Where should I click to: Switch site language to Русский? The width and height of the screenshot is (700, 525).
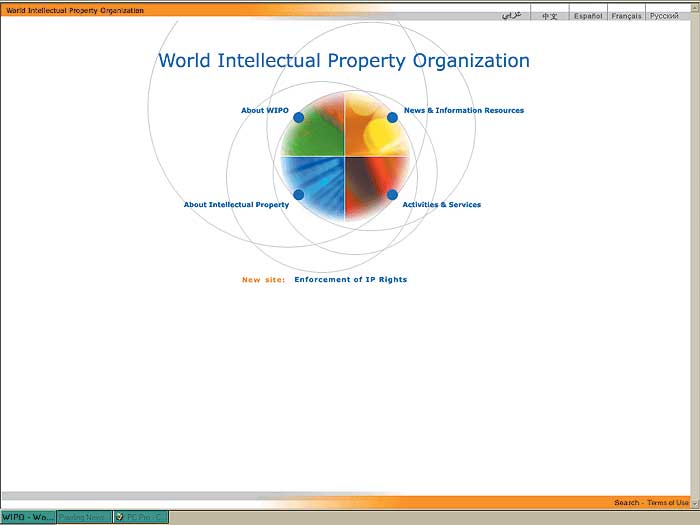[x=664, y=16]
